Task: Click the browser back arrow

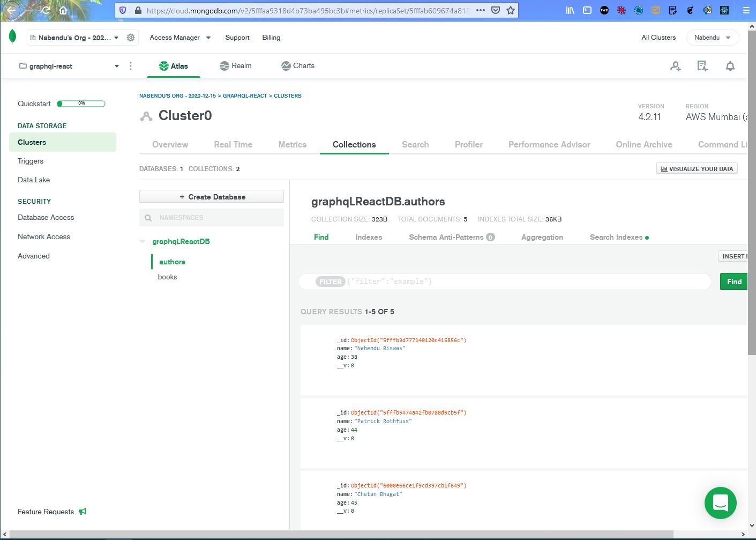Action: click(11, 10)
